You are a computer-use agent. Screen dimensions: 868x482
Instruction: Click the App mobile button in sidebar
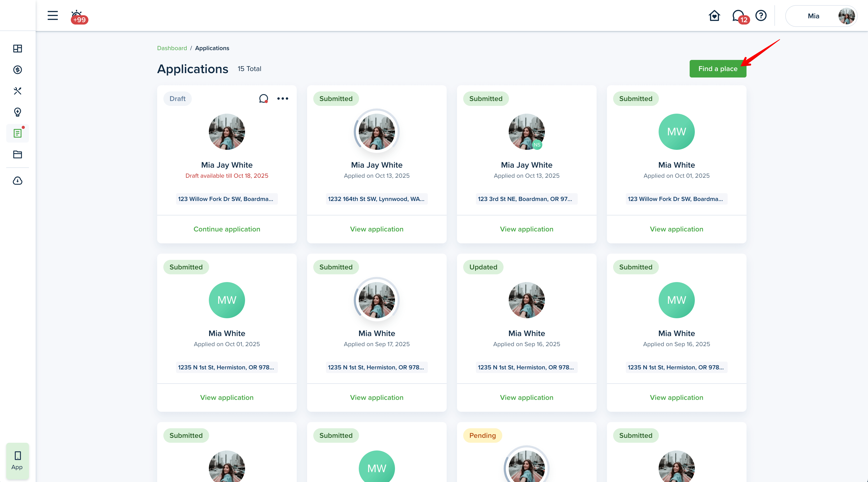(x=17, y=461)
